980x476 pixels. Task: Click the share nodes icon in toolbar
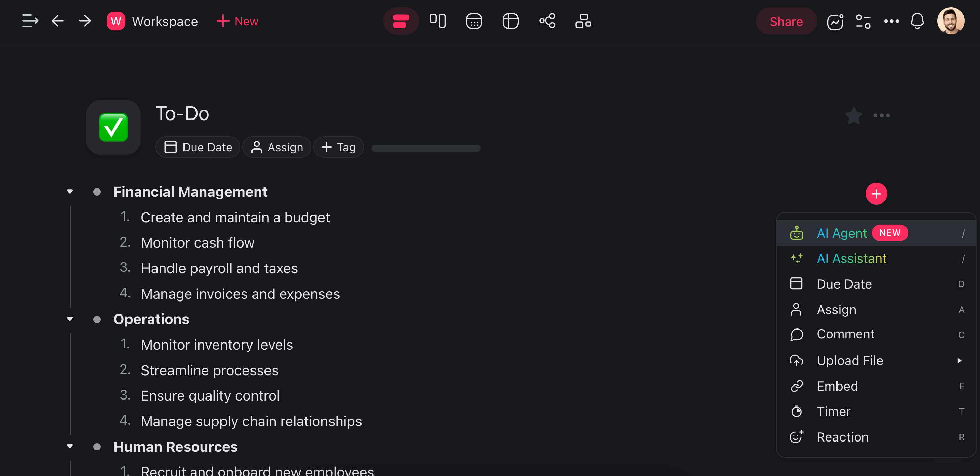pyautogui.click(x=547, y=21)
